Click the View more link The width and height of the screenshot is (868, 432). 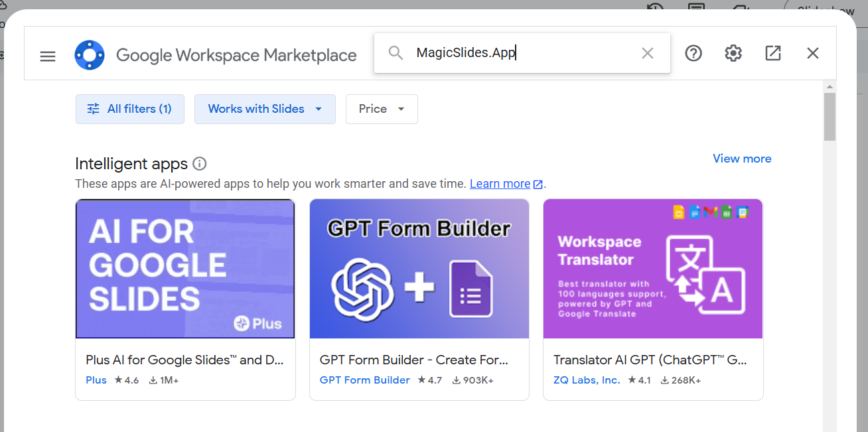tap(742, 159)
